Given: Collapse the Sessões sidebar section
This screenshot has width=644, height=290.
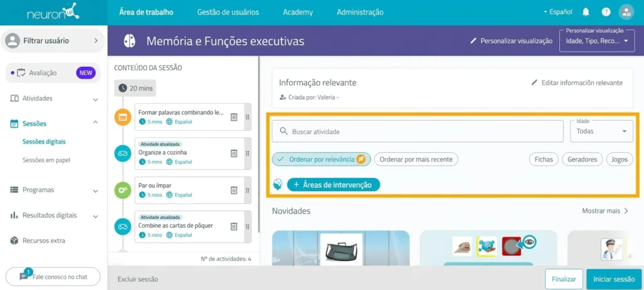Looking at the screenshot, I should pyautogui.click(x=96, y=123).
